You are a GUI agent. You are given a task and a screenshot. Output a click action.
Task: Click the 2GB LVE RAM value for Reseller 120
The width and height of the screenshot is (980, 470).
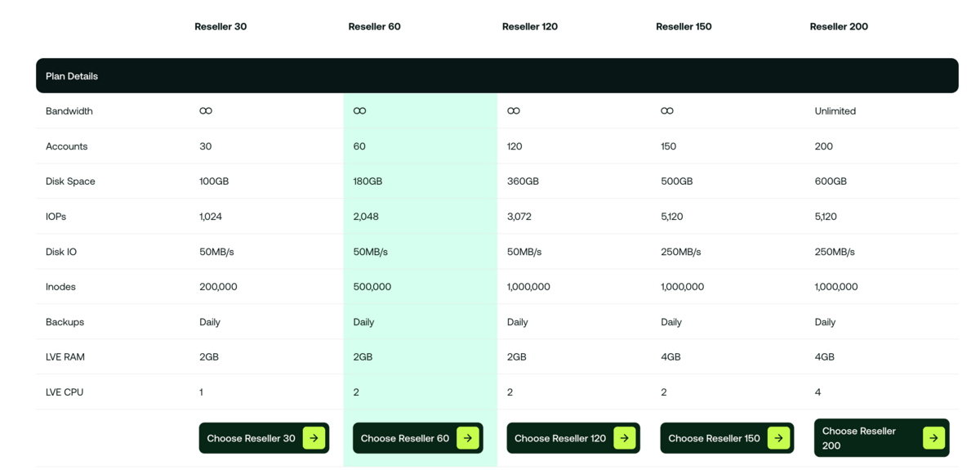click(517, 357)
